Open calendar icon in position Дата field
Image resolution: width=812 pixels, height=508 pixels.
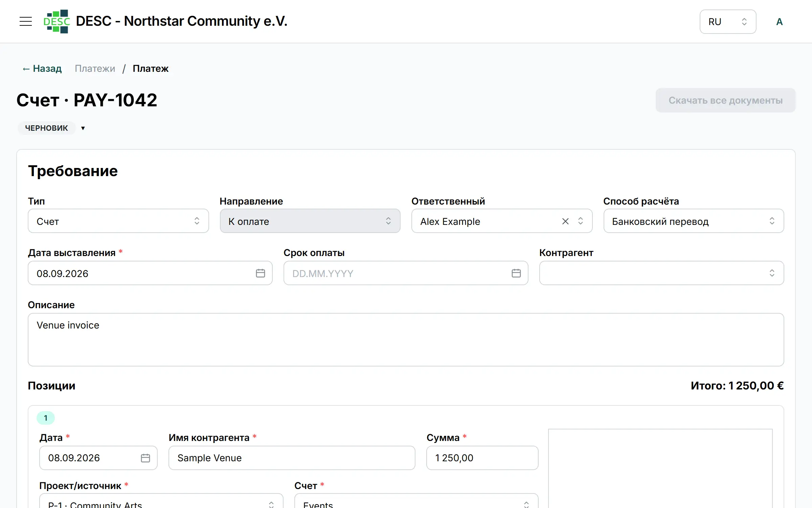pyautogui.click(x=145, y=458)
